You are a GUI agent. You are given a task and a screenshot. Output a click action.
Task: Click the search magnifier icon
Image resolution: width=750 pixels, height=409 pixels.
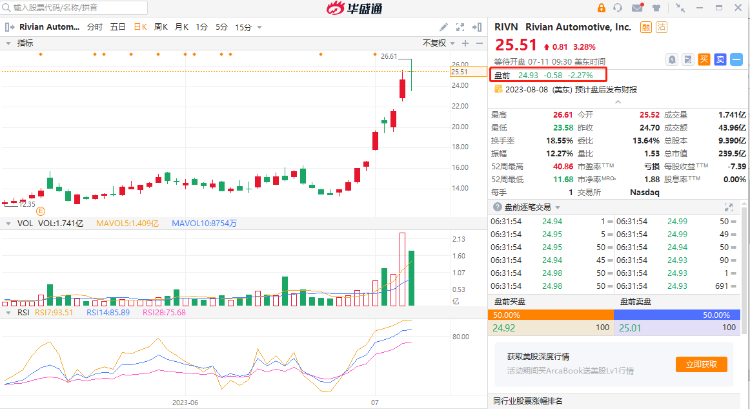click(6, 7)
